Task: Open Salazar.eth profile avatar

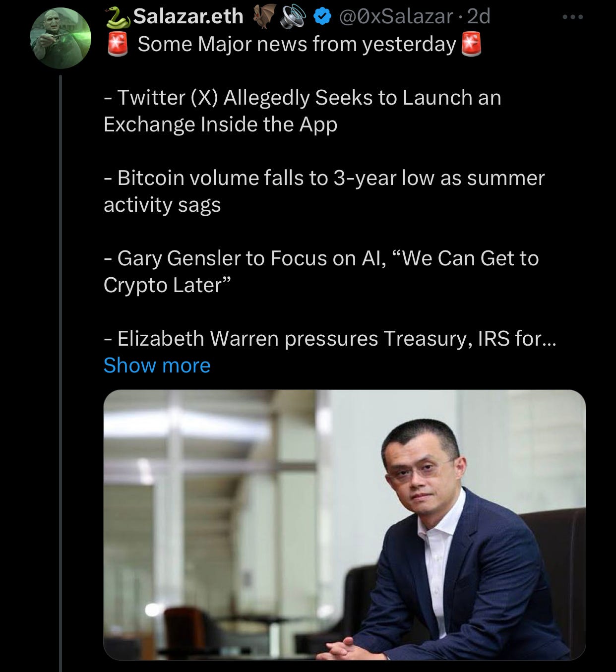Action: coord(61,38)
